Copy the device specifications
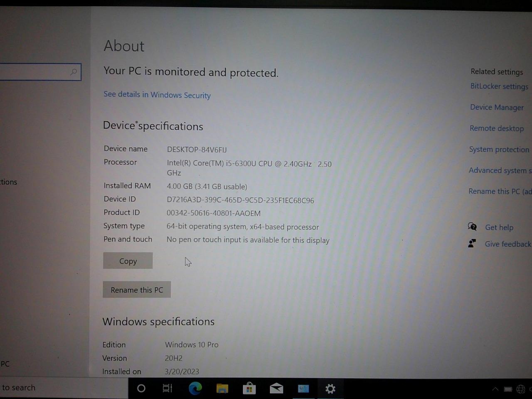Image resolution: width=532 pixels, height=399 pixels. [x=128, y=261]
